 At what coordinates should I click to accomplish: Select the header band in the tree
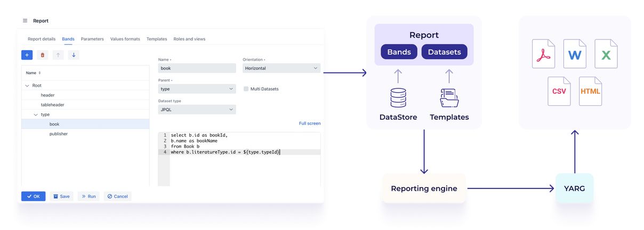pos(85,95)
